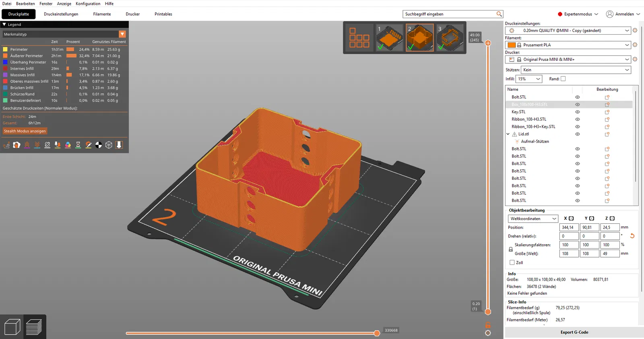Toggle shells display (wireframe cube icon)
The width and height of the screenshot is (644, 339).
pyautogui.click(x=109, y=145)
